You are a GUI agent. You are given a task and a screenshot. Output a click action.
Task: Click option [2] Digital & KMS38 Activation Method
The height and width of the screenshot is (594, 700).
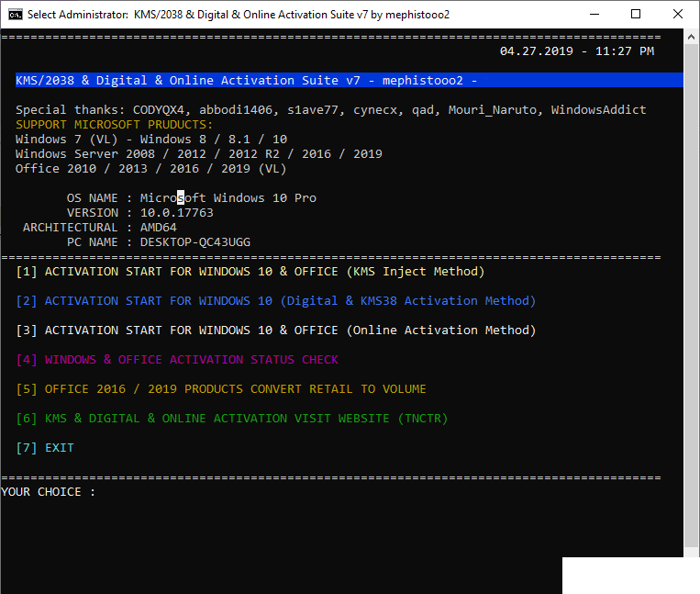pyautogui.click(x=275, y=301)
